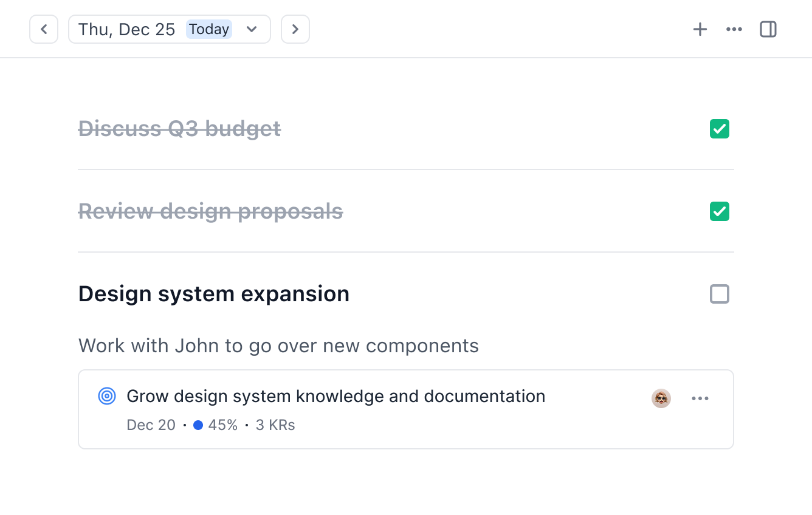The width and height of the screenshot is (812, 515).
Task: Click the owner avatar on goal card
Action: pos(661,398)
